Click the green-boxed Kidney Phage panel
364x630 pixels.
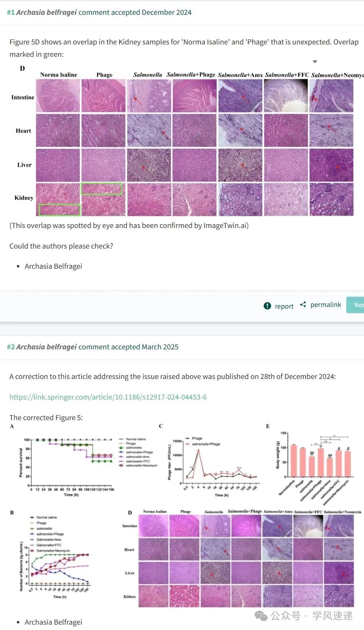coord(103,200)
